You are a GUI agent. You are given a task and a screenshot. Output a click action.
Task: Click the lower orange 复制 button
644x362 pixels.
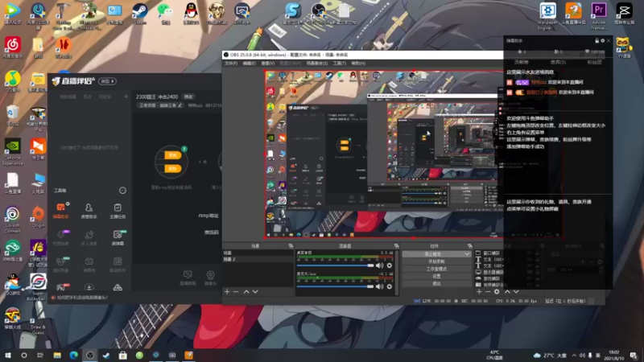tap(172, 168)
